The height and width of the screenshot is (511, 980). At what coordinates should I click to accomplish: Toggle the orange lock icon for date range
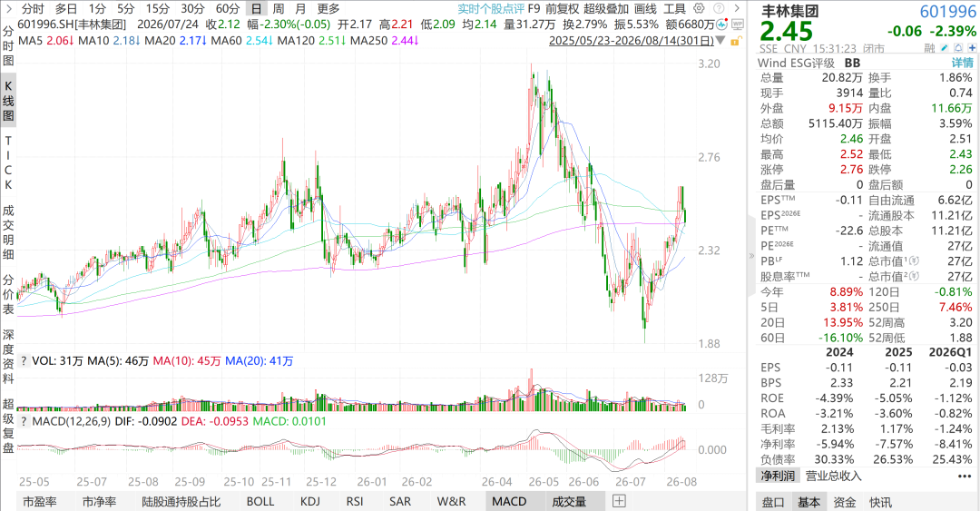[735, 41]
